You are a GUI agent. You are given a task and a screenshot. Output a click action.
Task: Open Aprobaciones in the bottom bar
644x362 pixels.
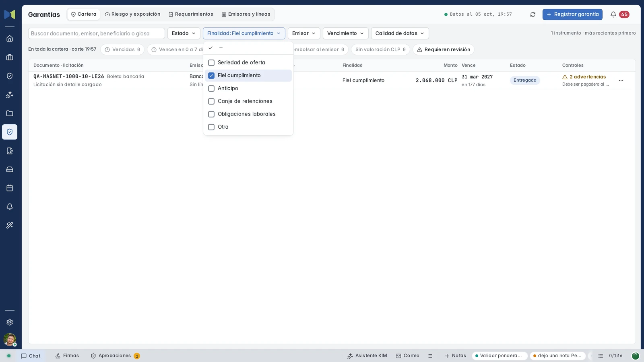point(115,356)
